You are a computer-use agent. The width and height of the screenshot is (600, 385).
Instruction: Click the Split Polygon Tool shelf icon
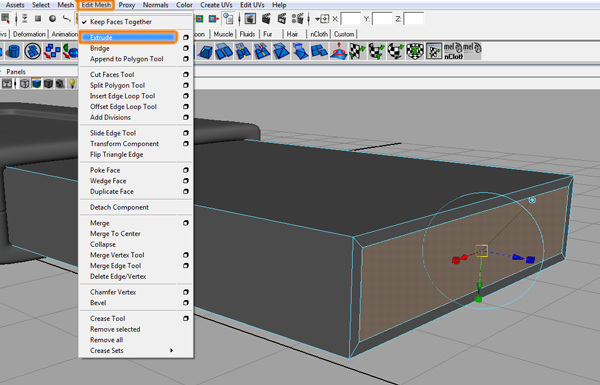(x=224, y=52)
